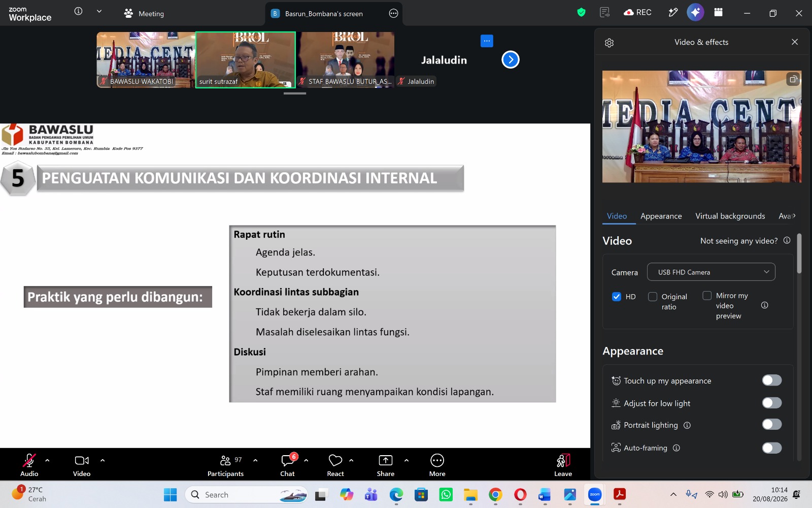This screenshot has width=812, height=508.
Task: Expand the Video options arrow
Action: pos(103,460)
